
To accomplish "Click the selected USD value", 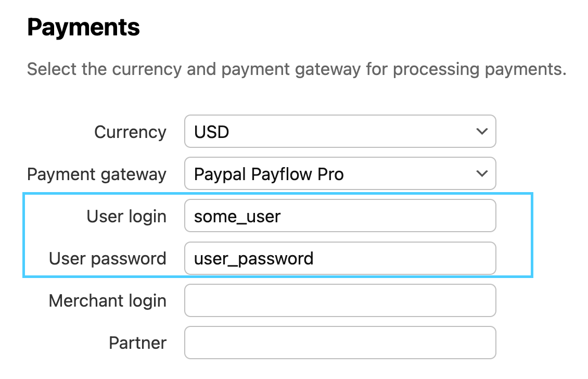I will click(x=212, y=132).
